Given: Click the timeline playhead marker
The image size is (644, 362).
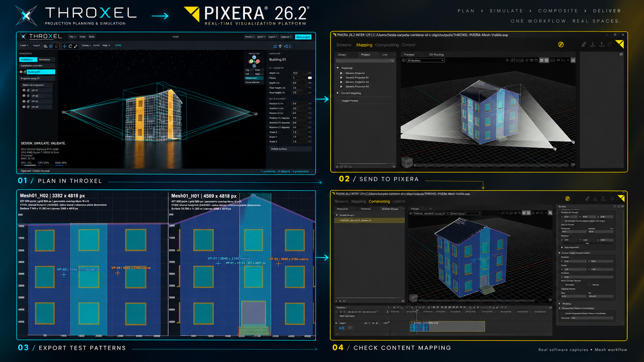Looking at the screenshot, I should click(418, 310).
